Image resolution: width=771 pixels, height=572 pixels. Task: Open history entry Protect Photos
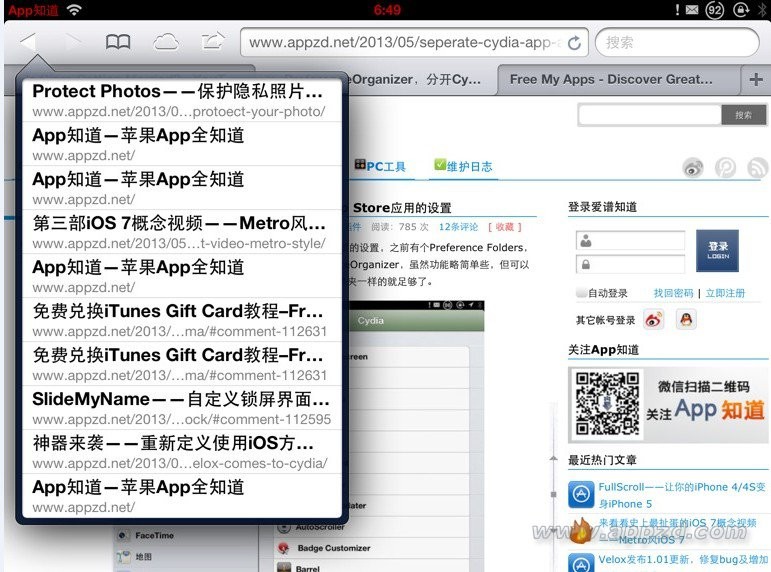[182, 100]
